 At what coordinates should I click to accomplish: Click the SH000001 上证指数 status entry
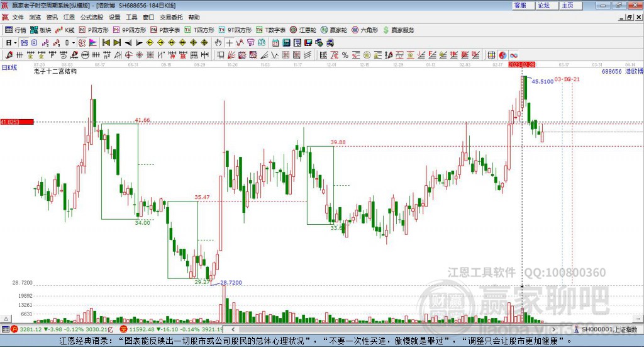pos(609,329)
